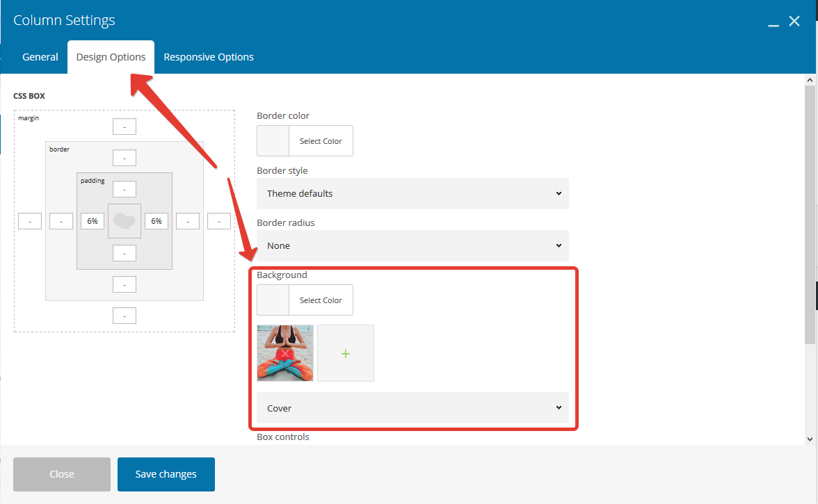The width and height of the screenshot is (818, 504).
Task: Edit the padding right 6% field
Action: coord(157,221)
